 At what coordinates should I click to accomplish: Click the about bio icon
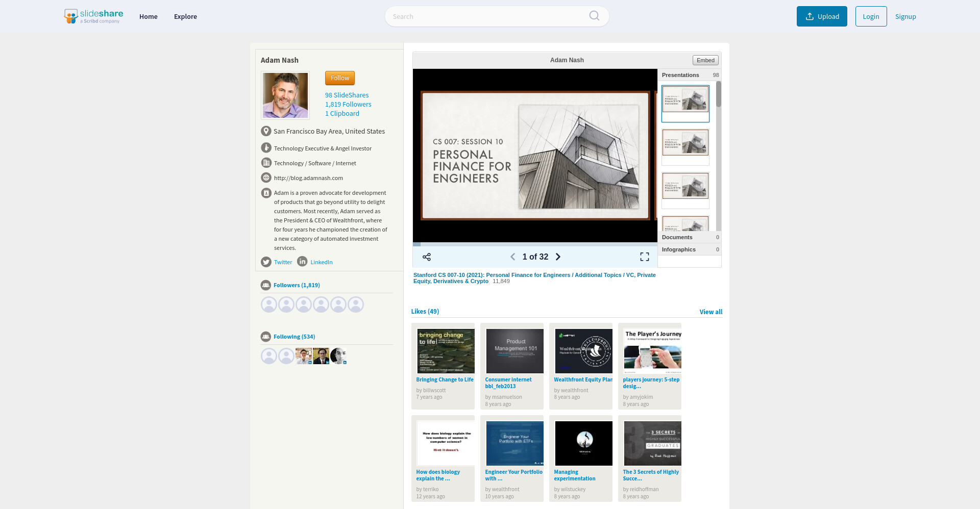(x=266, y=193)
